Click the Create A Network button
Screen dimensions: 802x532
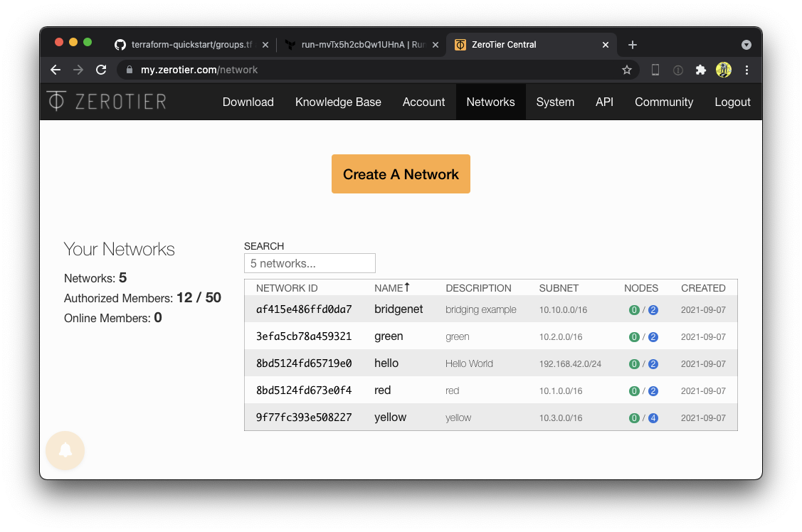[x=401, y=174]
